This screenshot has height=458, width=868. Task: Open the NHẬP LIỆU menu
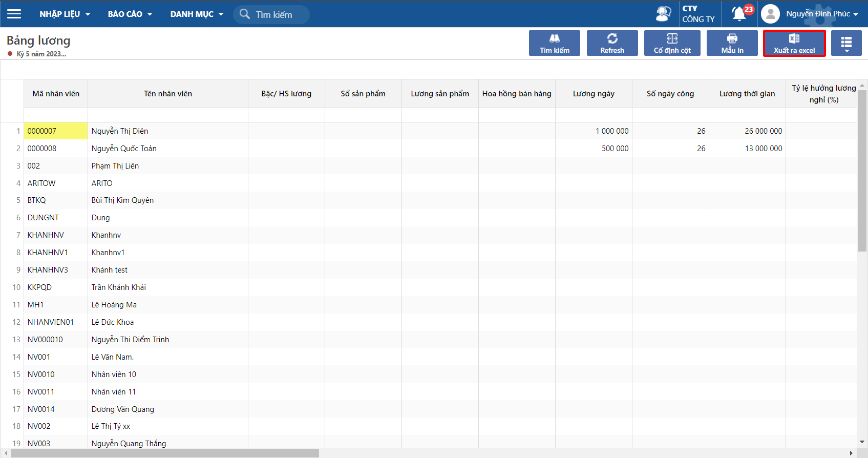(x=65, y=14)
